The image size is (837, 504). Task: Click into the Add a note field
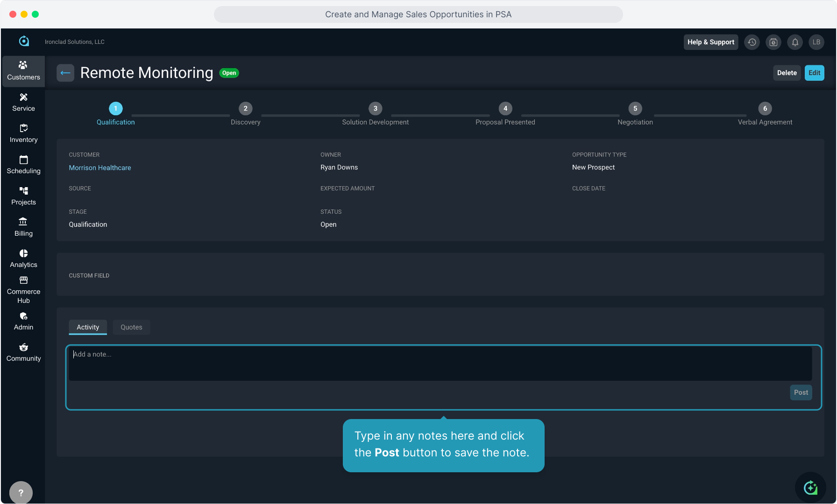click(440, 363)
